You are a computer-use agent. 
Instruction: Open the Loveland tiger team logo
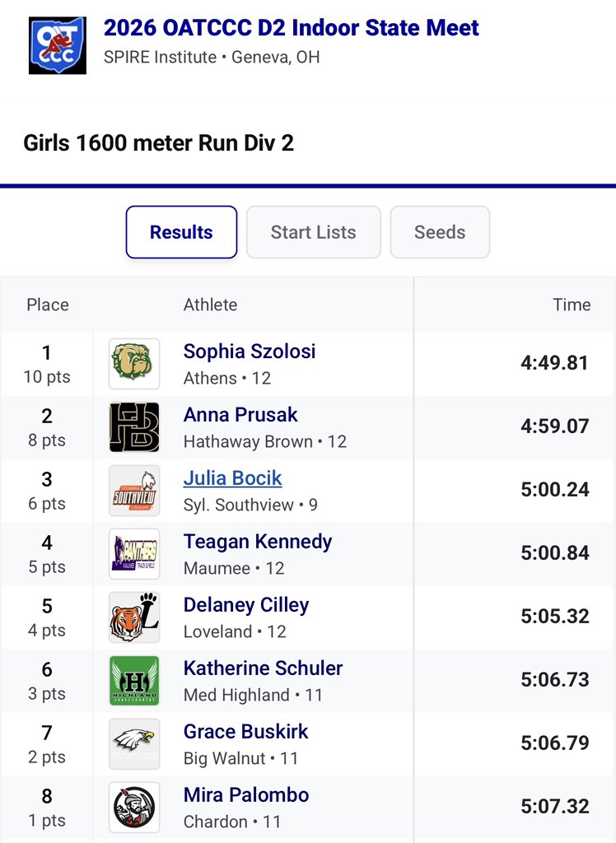(134, 617)
